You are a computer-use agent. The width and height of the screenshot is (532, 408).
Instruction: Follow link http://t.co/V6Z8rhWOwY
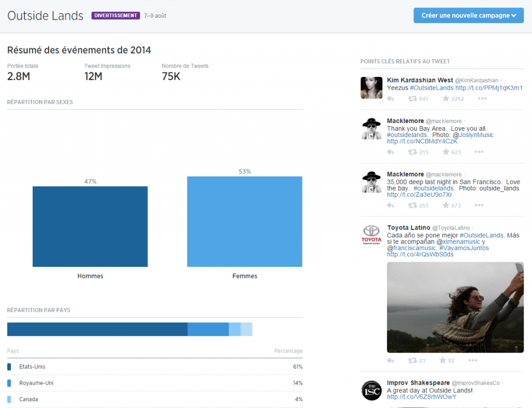click(x=421, y=397)
